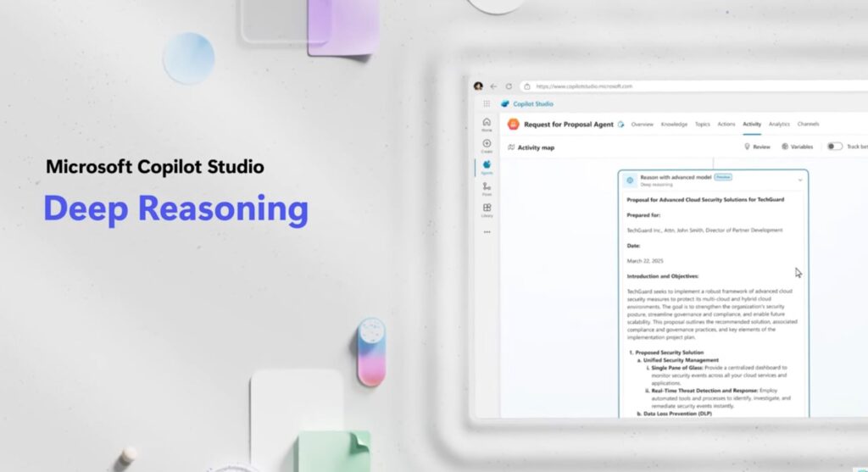Click the TechGuard Inc., Attn. John Smith line

(x=704, y=230)
